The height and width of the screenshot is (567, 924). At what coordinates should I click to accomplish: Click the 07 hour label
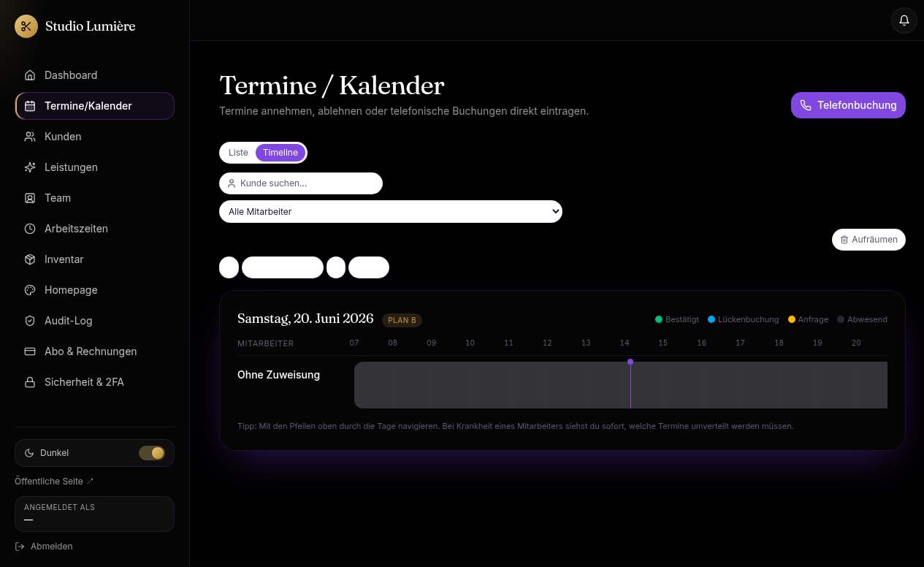tap(354, 343)
